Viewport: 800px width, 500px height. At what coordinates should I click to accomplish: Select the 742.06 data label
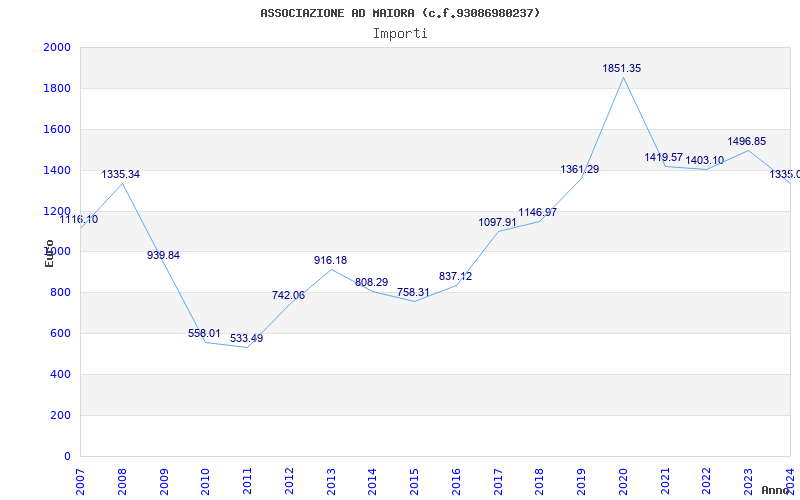pos(288,295)
